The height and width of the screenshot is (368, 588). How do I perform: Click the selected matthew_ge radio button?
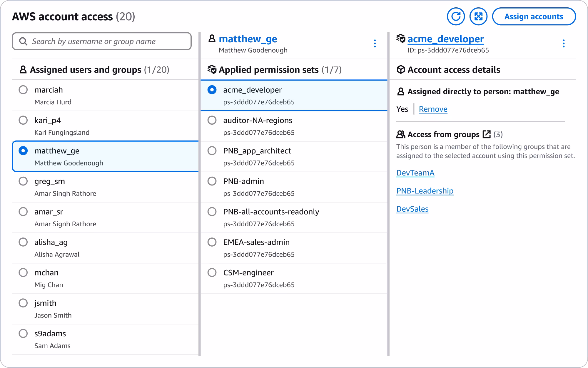tap(23, 151)
